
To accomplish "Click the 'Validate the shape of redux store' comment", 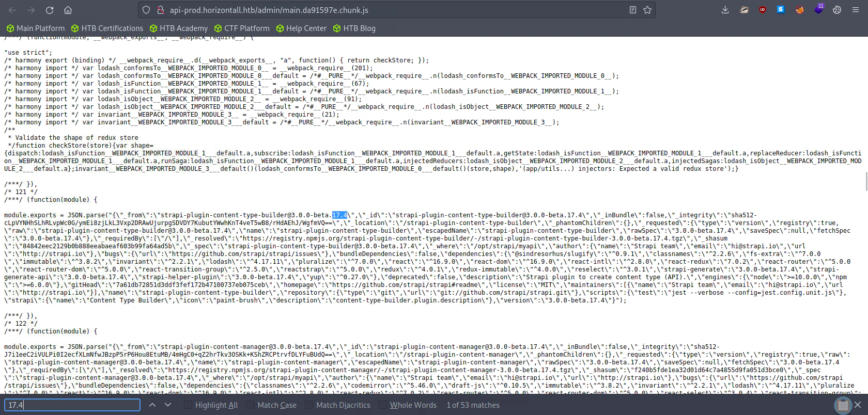I will coord(77,138).
